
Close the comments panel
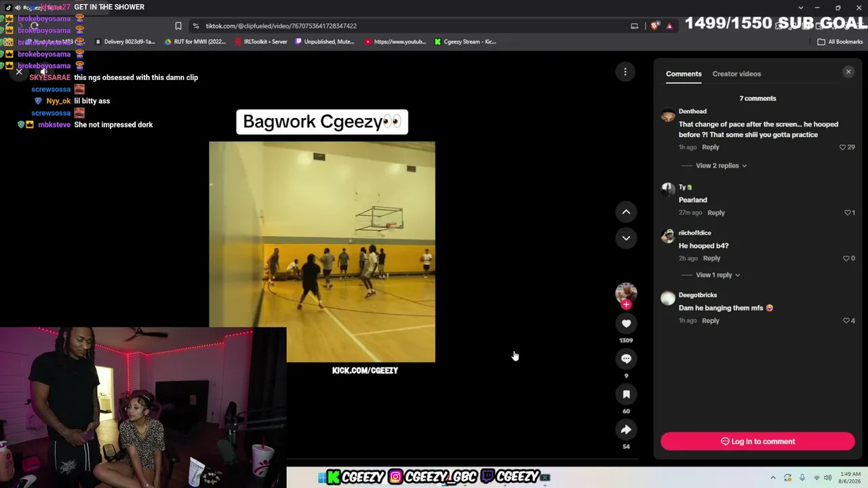(x=848, y=72)
